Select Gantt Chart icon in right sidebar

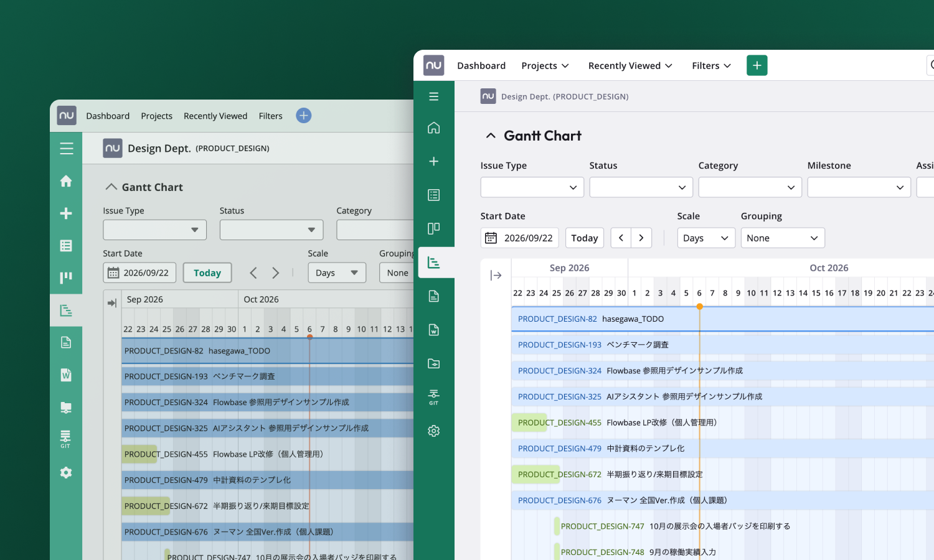[434, 263]
